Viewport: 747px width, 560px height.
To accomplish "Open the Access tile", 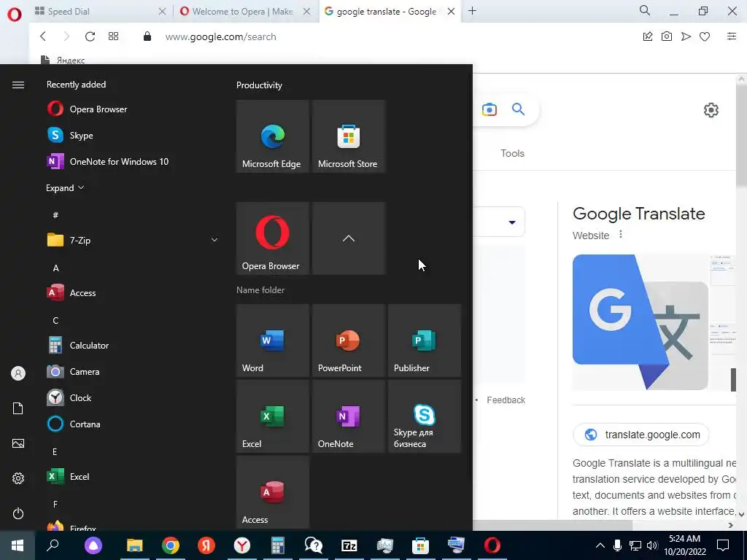I will click(x=273, y=492).
